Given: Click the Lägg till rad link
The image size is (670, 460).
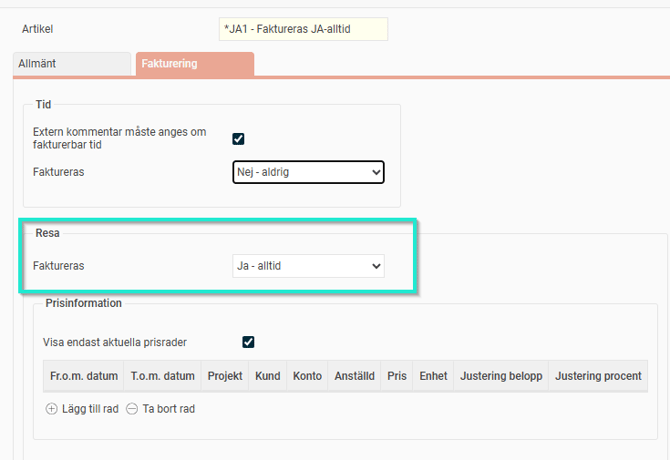Looking at the screenshot, I should 89,409.
